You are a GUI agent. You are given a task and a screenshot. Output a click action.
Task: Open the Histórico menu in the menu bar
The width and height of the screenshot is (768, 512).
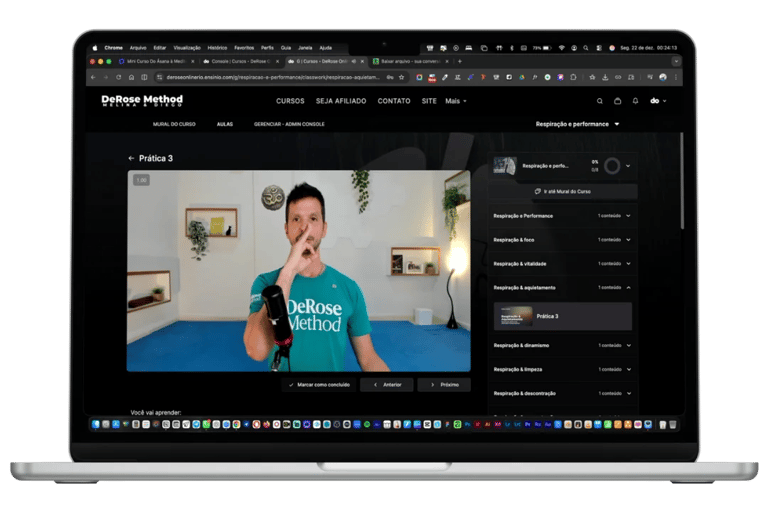pyautogui.click(x=217, y=48)
